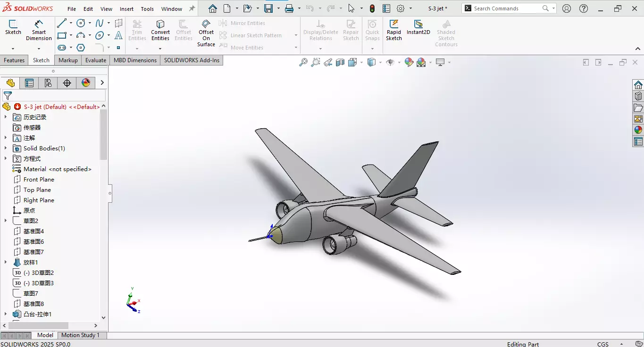Open the Apply Scene icon
Screen dimensions: 644x347
(421, 62)
